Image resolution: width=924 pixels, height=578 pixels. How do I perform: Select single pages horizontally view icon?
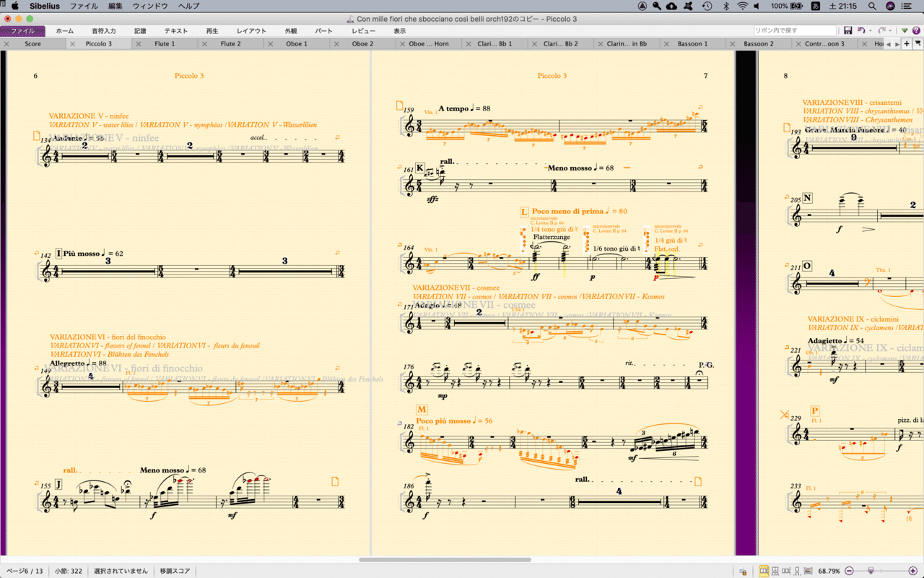pos(785,571)
